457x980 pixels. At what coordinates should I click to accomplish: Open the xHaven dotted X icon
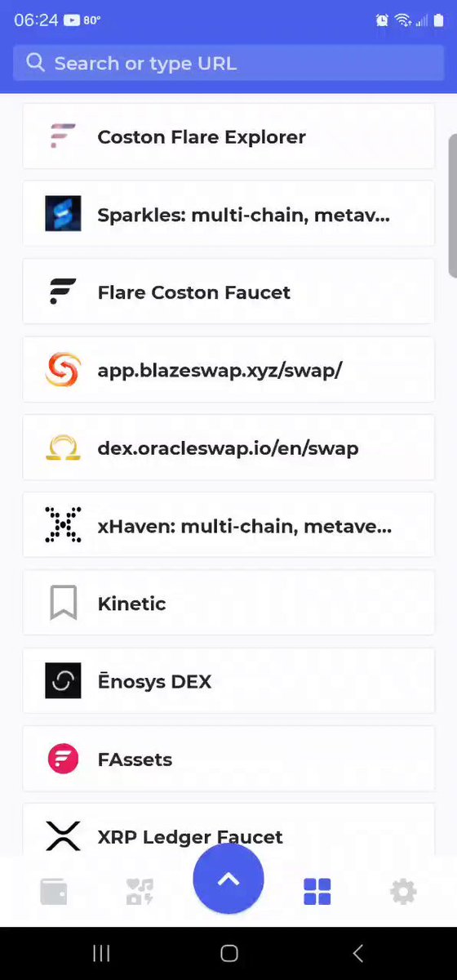coord(63,525)
